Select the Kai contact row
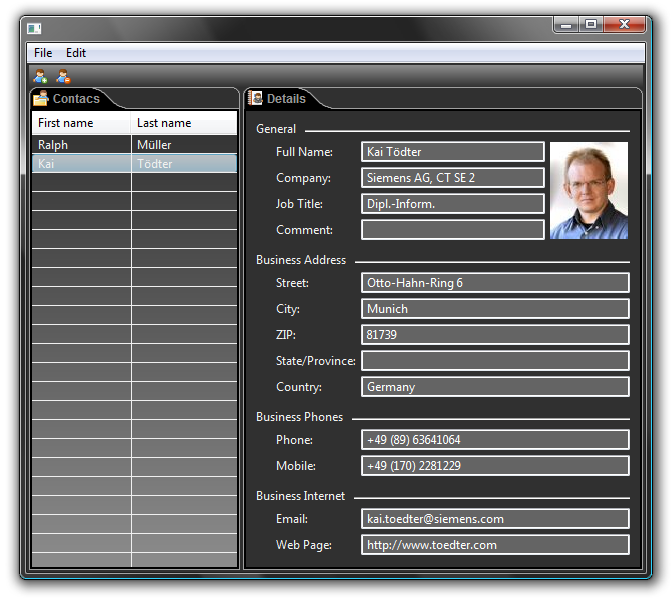Viewport: 672px width, 601px height. (x=135, y=163)
